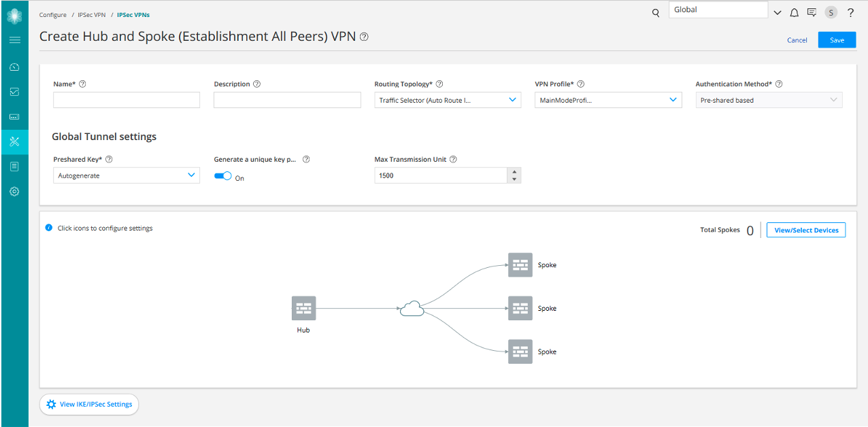Screen dimensions: 868x427
Task: Open the VPN Profile dropdown
Action: point(672,99)
